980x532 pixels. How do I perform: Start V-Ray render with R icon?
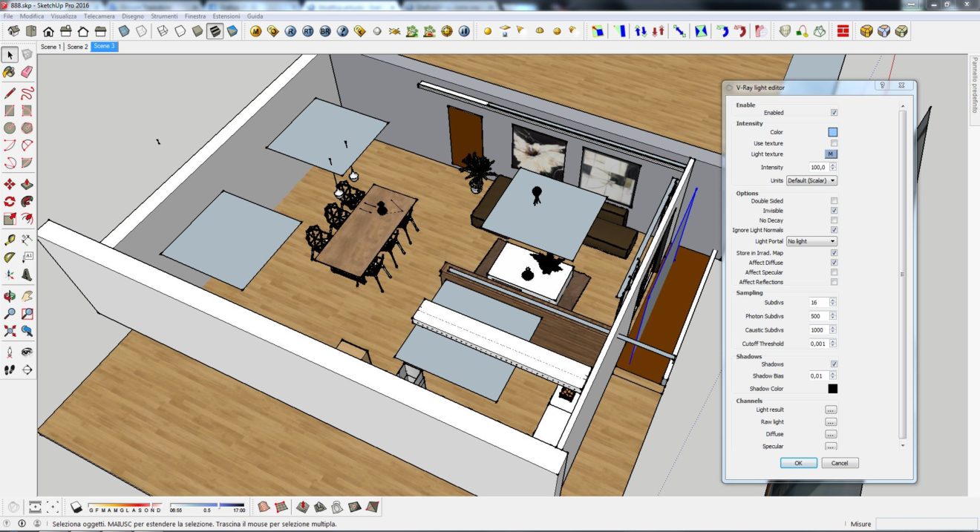click(290, 31)
